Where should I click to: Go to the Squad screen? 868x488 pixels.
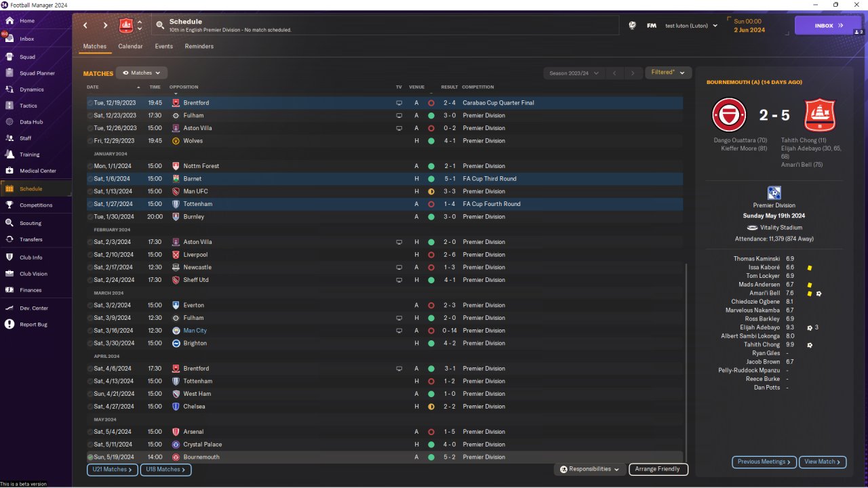click(27, 57)
